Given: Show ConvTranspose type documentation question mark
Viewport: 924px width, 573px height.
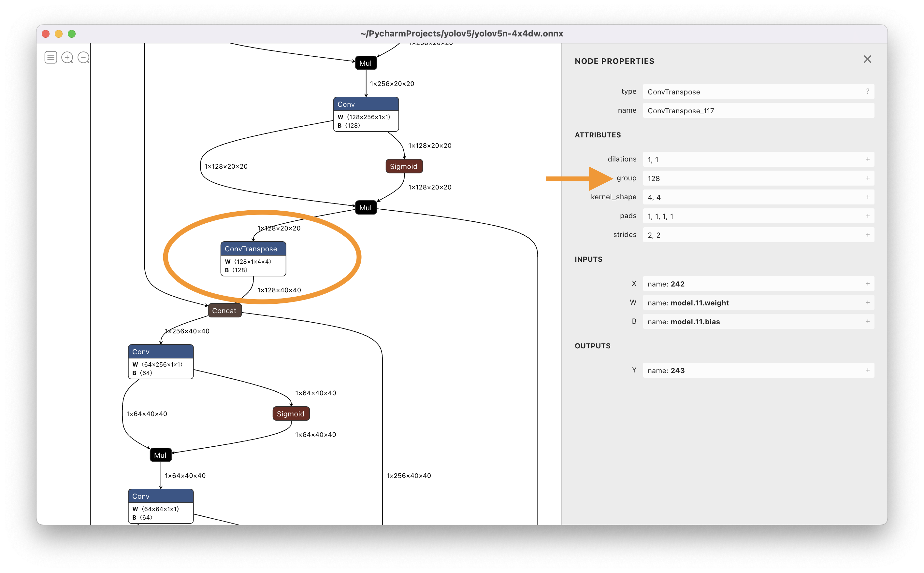Looking at the screenshot, I should (867, 91).
